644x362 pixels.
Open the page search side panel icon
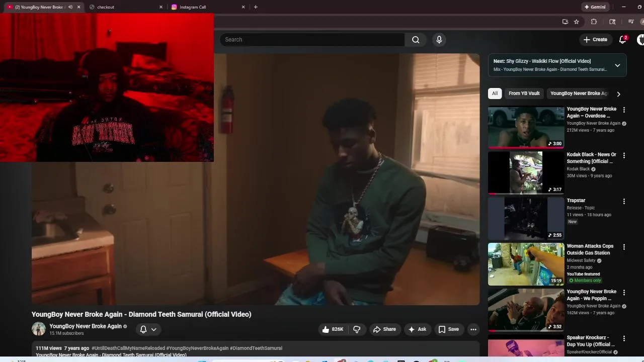click(612, 22)
